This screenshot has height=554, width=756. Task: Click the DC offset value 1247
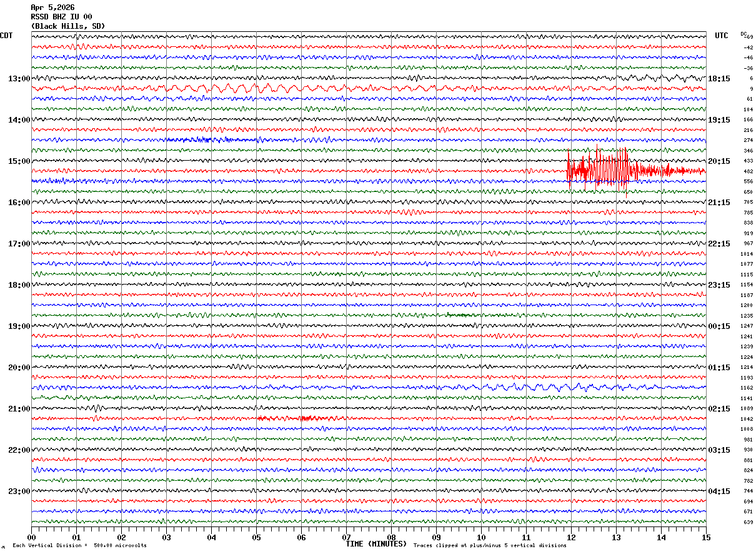tap(747, 326)
